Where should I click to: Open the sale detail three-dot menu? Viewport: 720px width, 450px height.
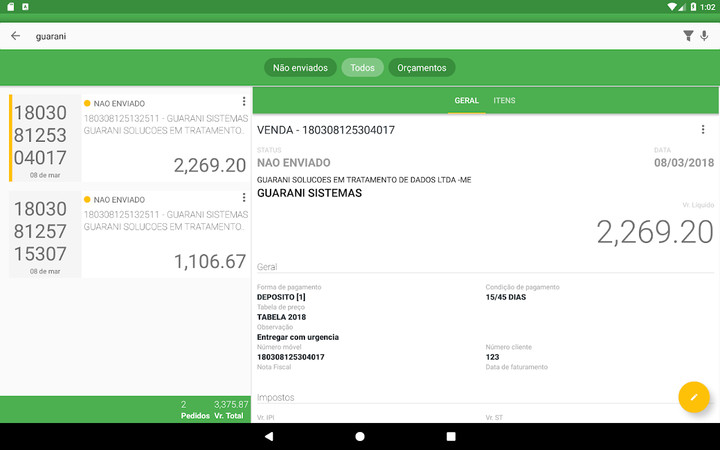tap(703, 130)
